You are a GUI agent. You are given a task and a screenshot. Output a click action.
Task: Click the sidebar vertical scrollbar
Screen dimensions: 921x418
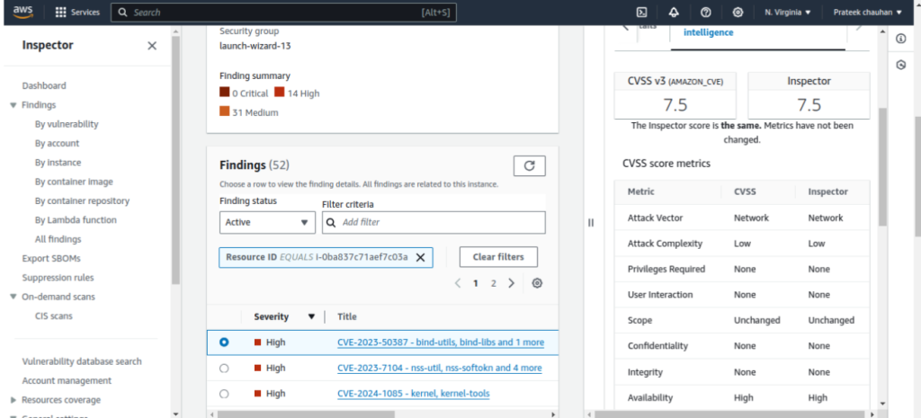click(175, 159)
